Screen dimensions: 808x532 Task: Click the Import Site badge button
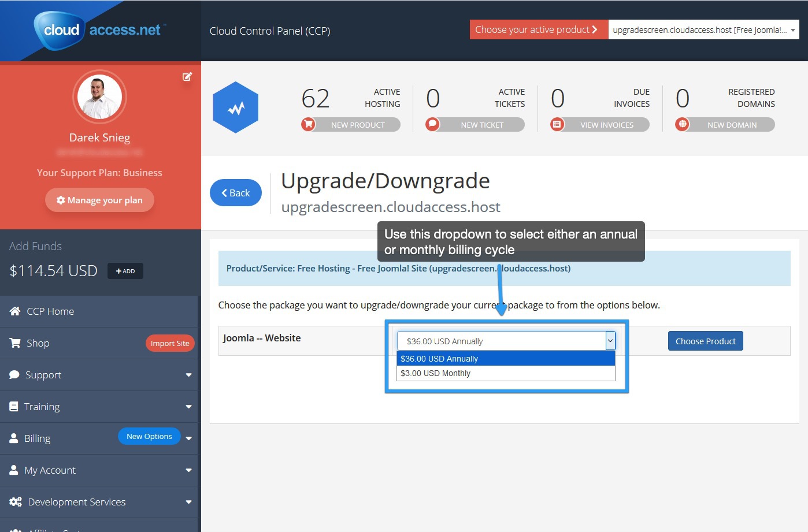click(170, 343)
